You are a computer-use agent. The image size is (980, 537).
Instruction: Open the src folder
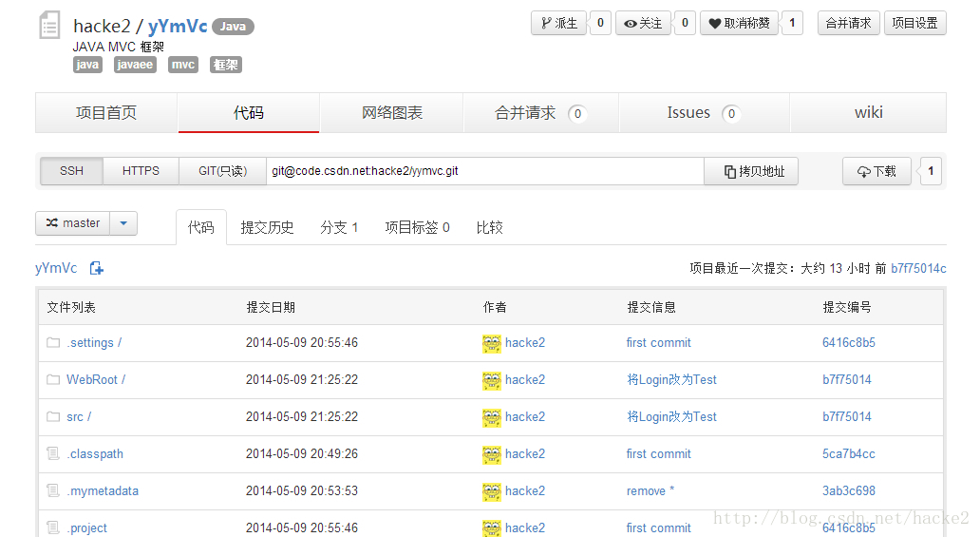[79, 417]
